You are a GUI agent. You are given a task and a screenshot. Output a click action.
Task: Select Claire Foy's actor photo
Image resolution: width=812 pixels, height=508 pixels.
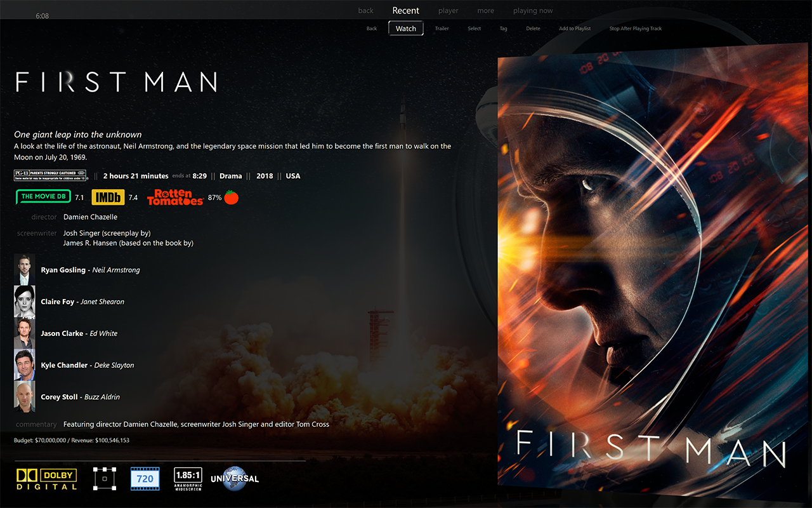25,302
